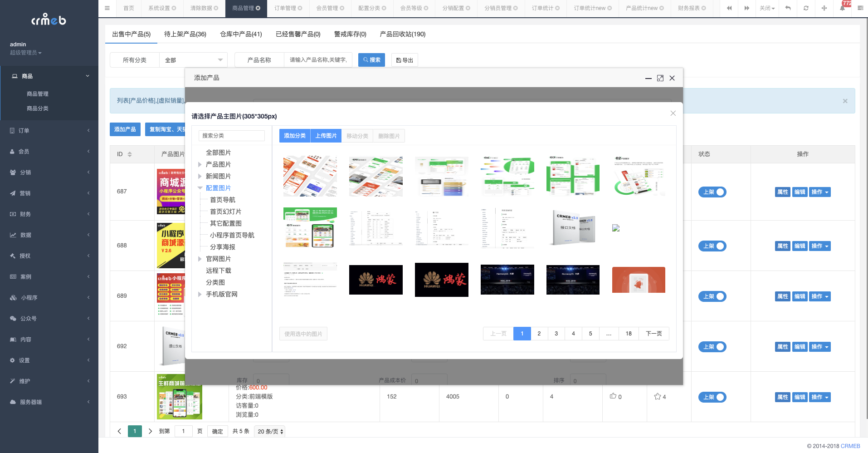Click the back arrow navigation icon
Viewport: 868px width, 453px height.
point(788,8)
